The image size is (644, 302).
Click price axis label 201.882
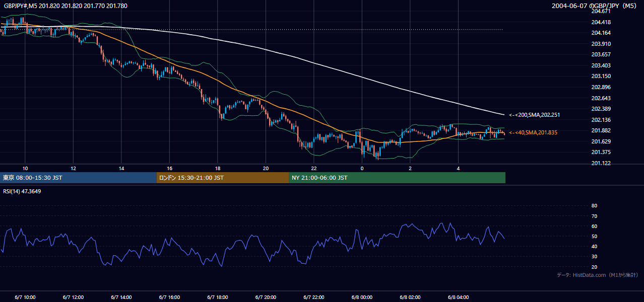[601, 130]
